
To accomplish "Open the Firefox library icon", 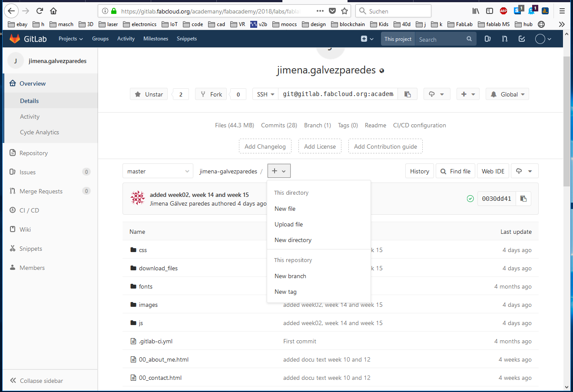I will click(x=476, y=11).
